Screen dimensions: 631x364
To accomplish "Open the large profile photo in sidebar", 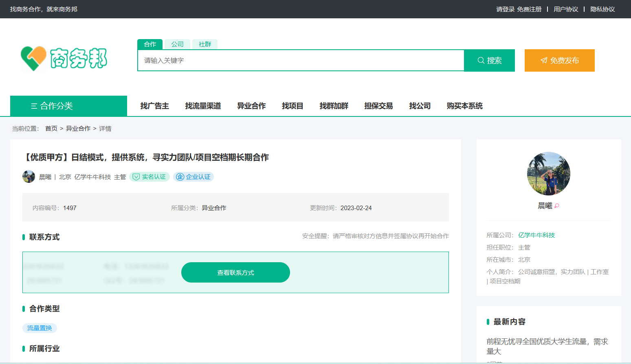I will click(548, 174).
